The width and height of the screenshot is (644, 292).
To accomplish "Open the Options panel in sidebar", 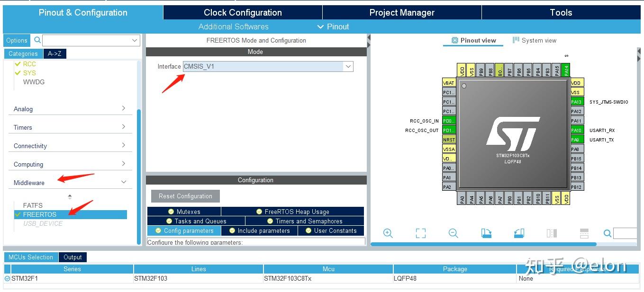I will point(16,40).
